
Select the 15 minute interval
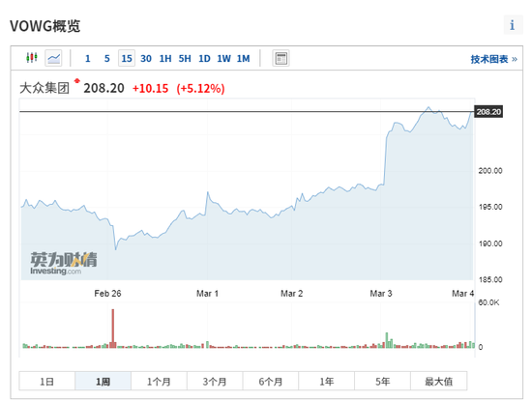pos(127,58)
